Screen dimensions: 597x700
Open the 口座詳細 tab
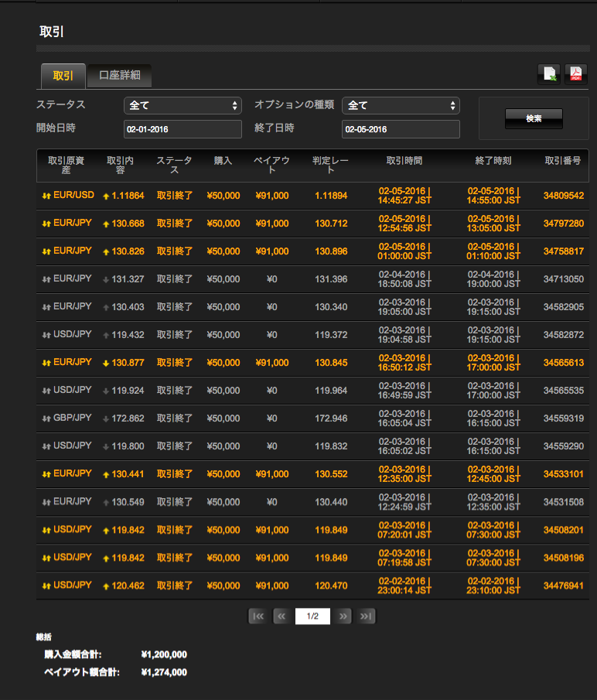[x=119, y=76]
